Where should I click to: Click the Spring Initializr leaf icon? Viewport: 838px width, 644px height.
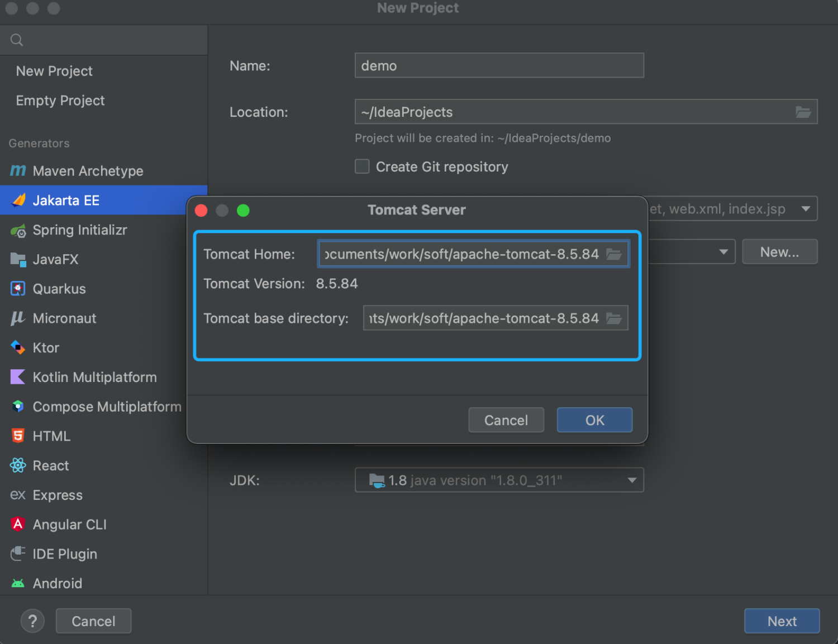18,230
